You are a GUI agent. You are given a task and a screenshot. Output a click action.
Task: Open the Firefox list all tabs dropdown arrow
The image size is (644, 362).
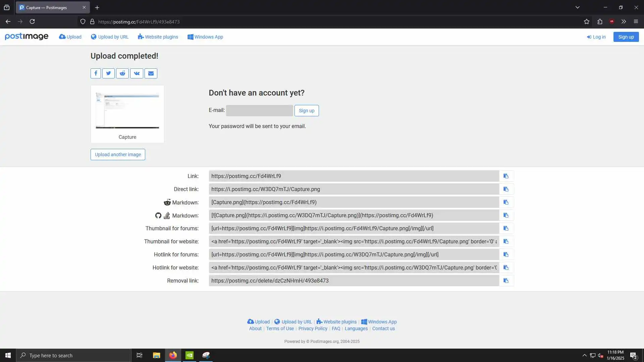578,7
